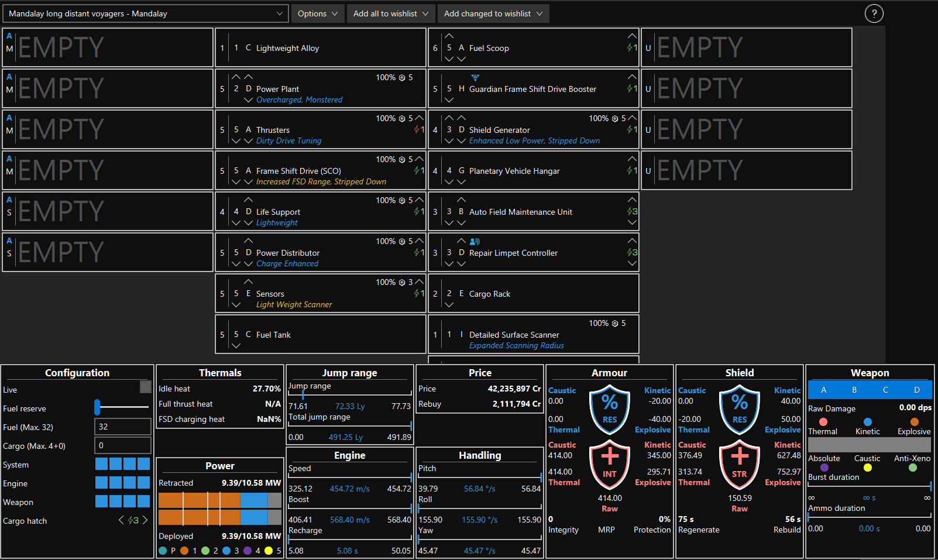938x560 pixels.
Task: Open the help question mark icon
Action: pos(874,13)
